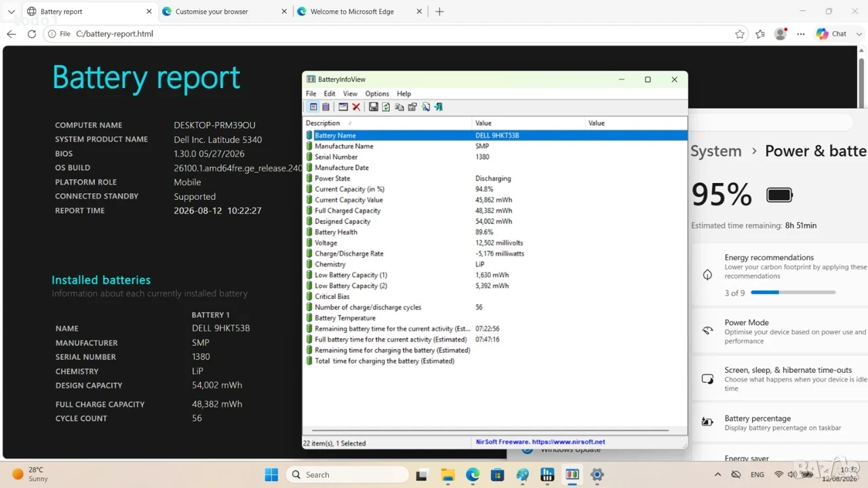Screen dimensions: 868x488
Task: Go back using the Edge back arrow
Action: pyautogui.click(x=12, y=34)
